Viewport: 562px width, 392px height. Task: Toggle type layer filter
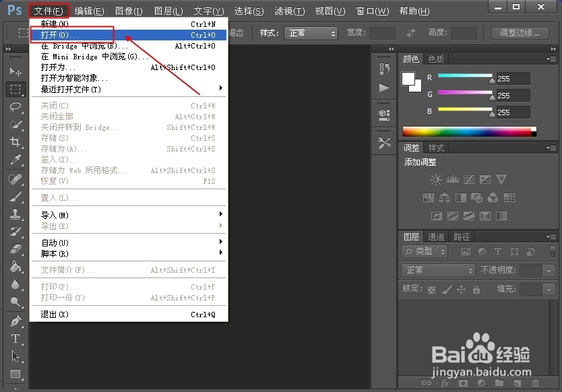point(498,251)
